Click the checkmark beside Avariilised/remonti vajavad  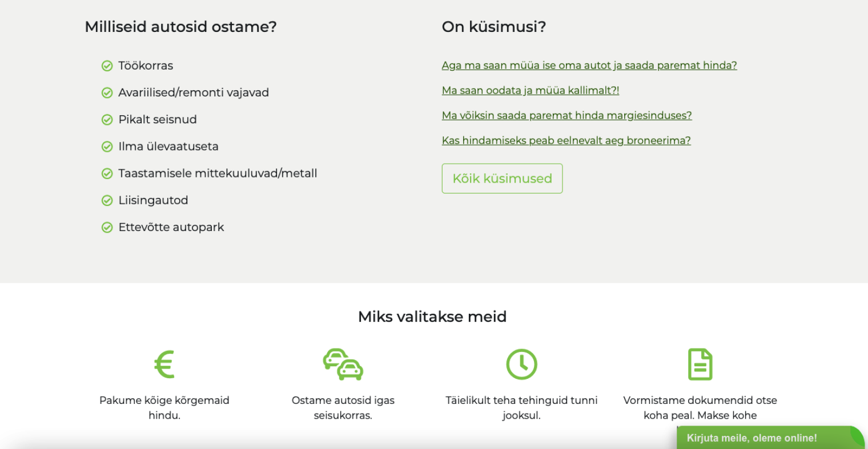point(107,93)
